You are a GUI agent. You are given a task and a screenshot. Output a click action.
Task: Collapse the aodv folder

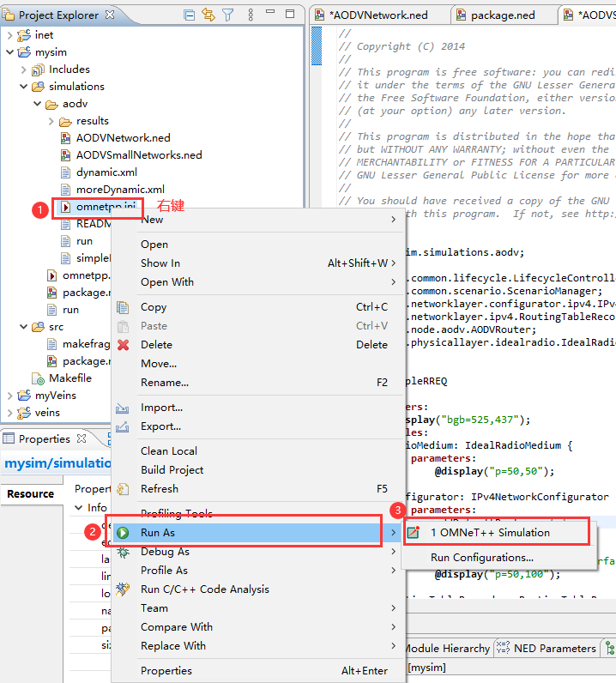(38, 104)
